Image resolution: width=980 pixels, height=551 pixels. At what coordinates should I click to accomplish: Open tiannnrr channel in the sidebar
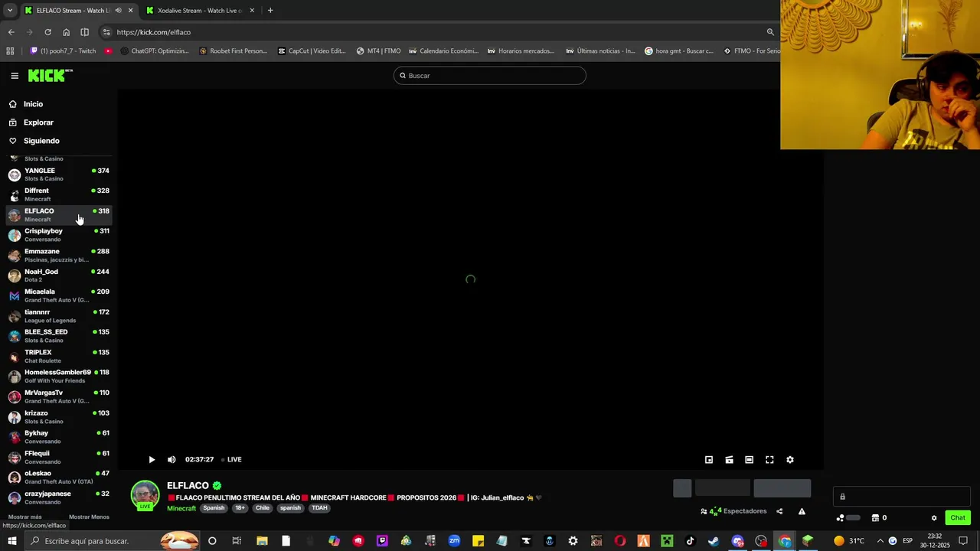coord(59,316)
